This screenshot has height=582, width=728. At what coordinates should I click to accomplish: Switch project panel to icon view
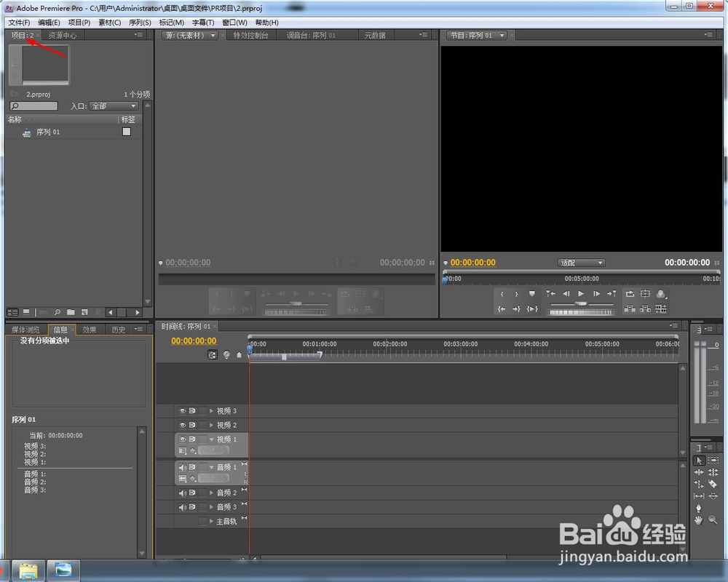tap(26, 312)
